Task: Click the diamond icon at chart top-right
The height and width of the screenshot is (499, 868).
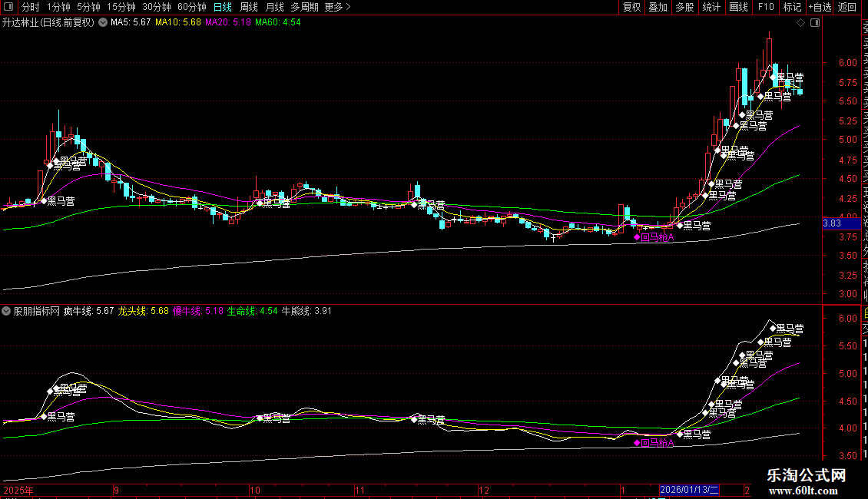Action: pyautogui.click(x=802, y=23)
